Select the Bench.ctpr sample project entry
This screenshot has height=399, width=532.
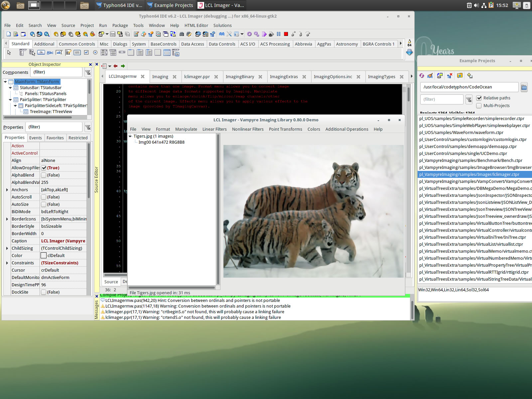click(470, 160)
